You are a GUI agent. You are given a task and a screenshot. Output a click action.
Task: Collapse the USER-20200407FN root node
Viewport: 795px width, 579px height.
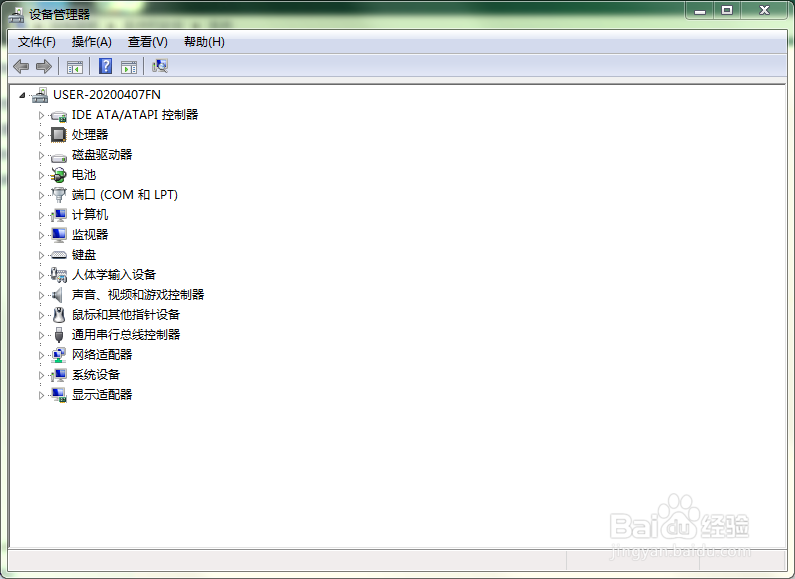tap(22, 95)
